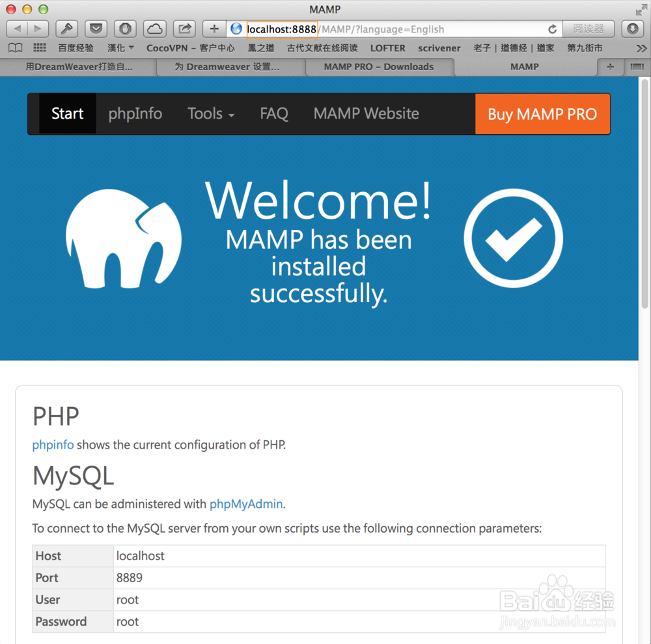Open FAQ in the navbar
The image size is (651, 644).
pyautogui.click(x=274, y=113)
